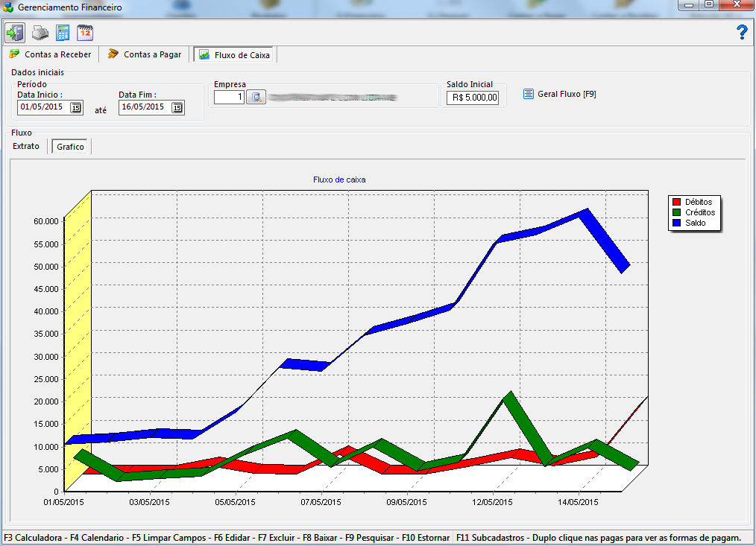Image resolution: width=756 pixels, height=546 pixels.
Task: Open the calendar toolbar icon
Action: coord(85,33)
